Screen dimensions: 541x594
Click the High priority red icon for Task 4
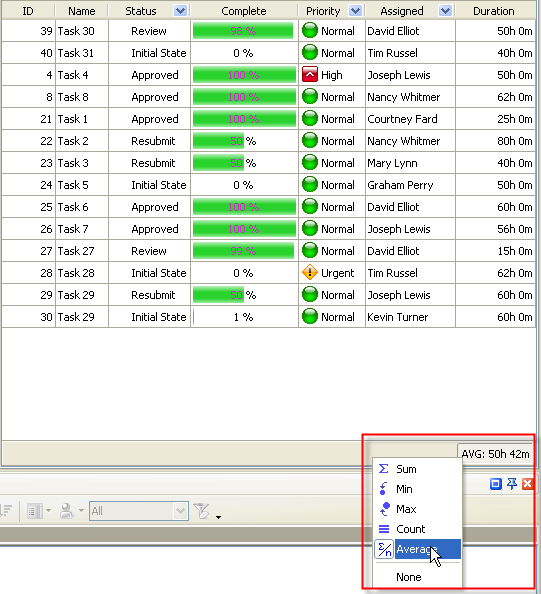click(x=310, y=75)
